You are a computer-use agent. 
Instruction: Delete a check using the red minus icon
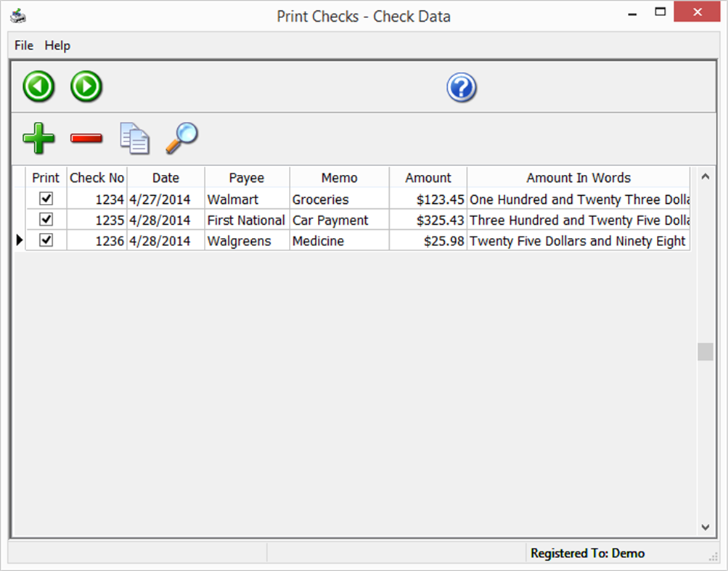pyautogui.click(x=86, y=138)
